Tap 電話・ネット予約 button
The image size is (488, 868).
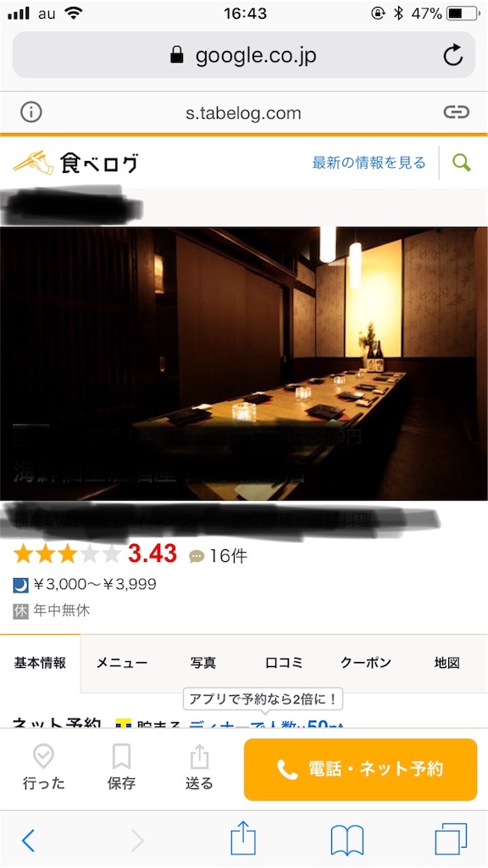tap(360, 770)
